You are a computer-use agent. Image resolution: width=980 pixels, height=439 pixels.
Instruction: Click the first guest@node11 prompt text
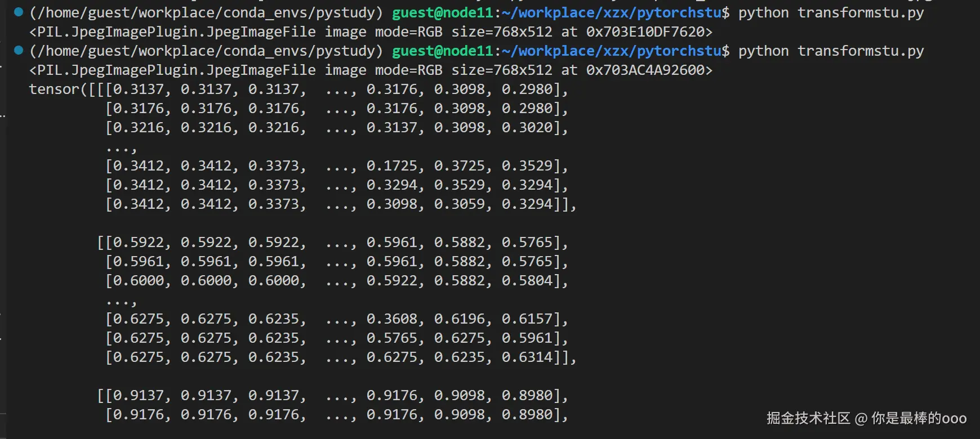click(442, 12)
